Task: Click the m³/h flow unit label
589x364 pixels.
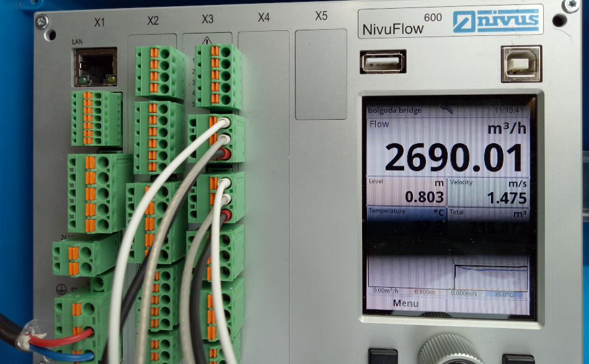Action: click(507, 129)
